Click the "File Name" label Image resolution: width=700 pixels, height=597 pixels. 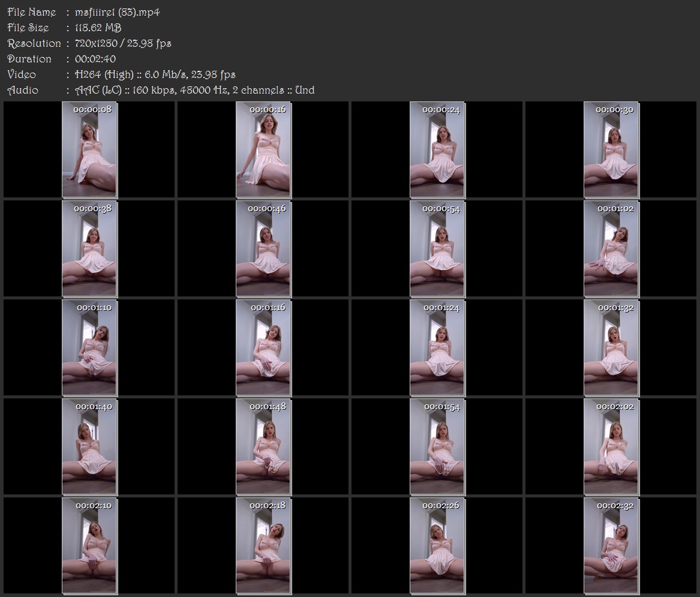pos(32,12)
